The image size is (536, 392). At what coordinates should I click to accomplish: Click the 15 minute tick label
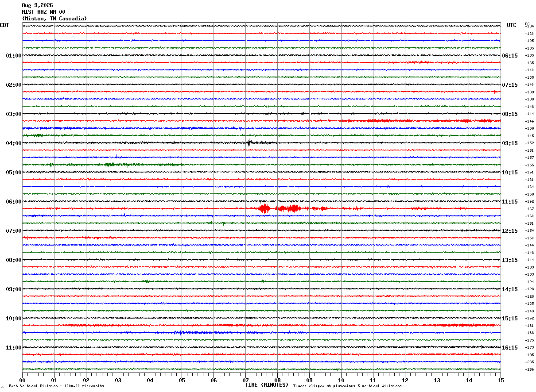pos(501,380)
